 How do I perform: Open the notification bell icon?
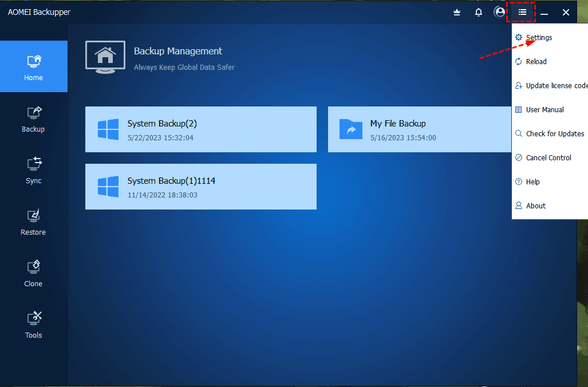[479, 12]
